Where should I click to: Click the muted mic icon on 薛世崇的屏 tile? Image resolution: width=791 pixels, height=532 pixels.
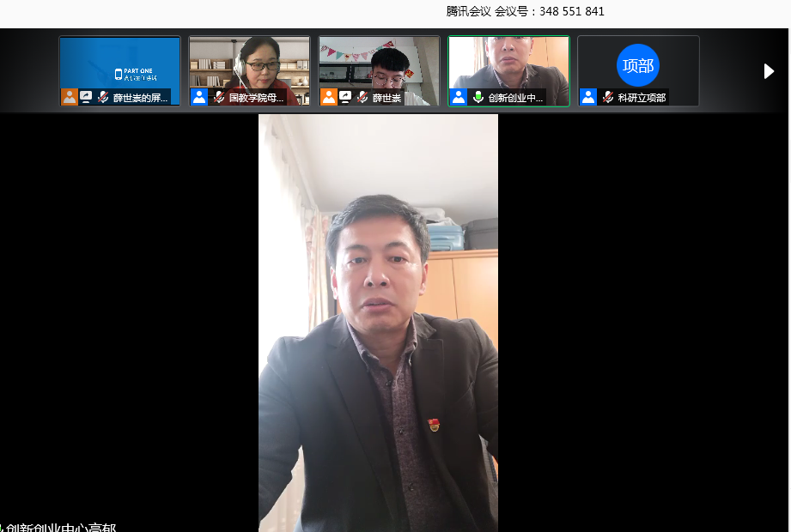(103, 97)
